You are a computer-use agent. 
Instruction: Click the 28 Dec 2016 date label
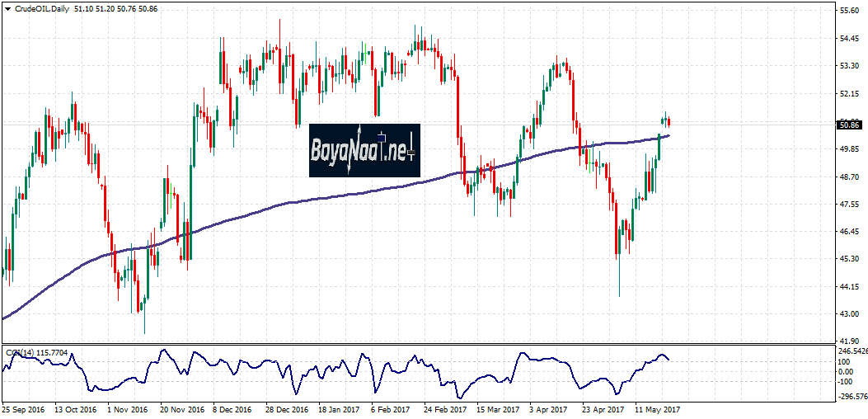pyautogui.click(x=287, y=409)
